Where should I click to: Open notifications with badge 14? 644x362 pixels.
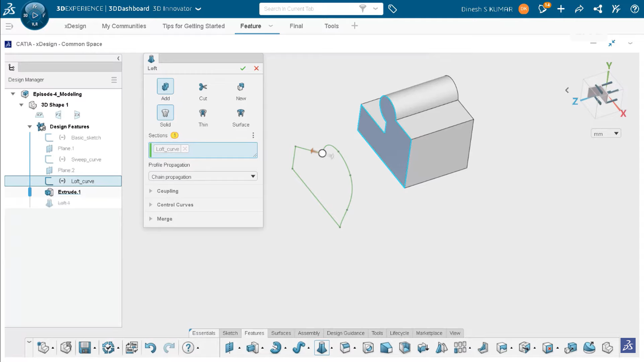pos(543,8)
